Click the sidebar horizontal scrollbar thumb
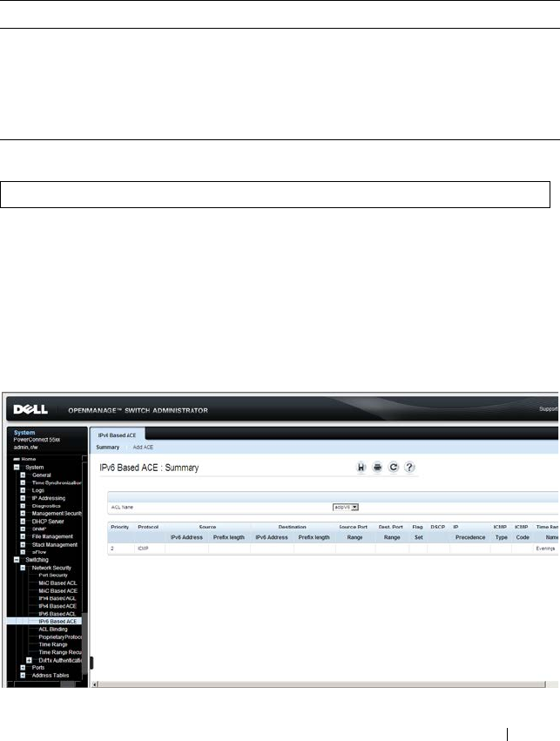 (x=68, y=684)
